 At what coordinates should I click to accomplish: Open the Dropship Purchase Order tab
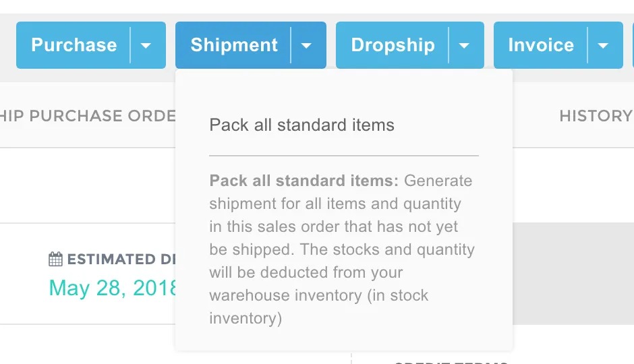click(88, 116)
